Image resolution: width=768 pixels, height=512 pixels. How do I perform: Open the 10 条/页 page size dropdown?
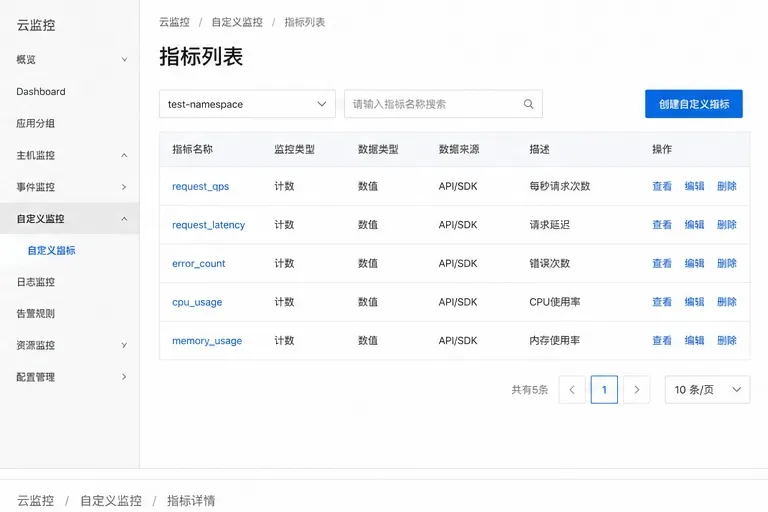point(707,390)
